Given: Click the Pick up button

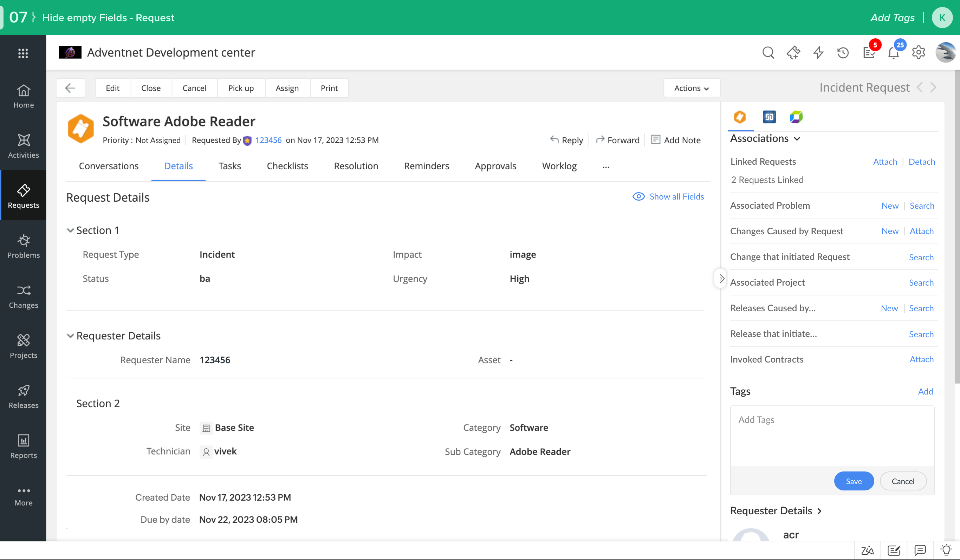Looking at the screenshot, I should tap(241, 88).
